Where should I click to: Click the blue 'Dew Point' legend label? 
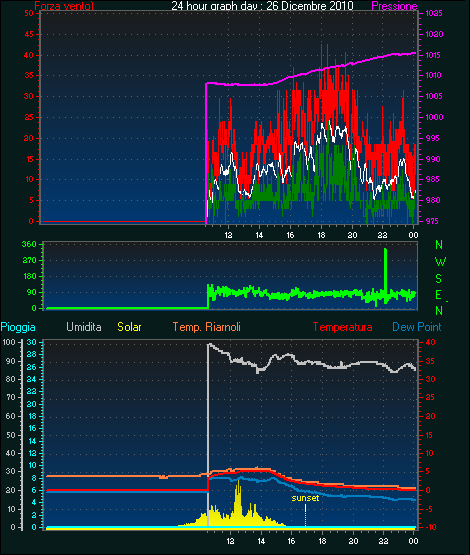417,327
